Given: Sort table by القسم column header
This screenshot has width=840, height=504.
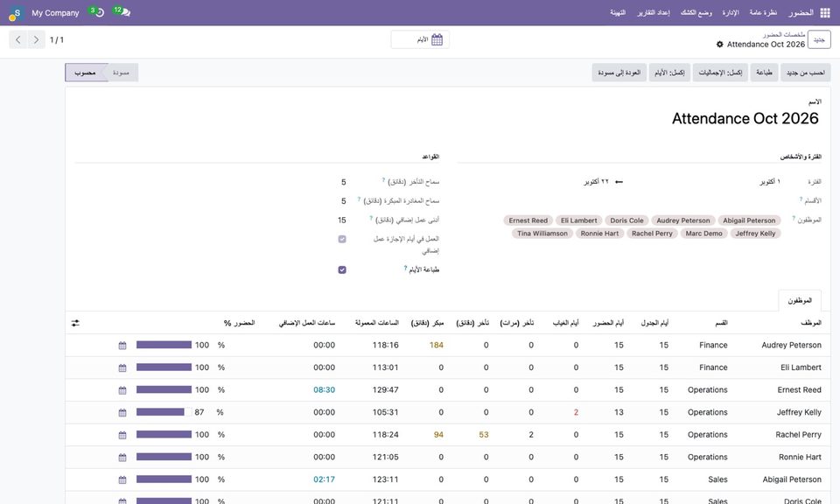Looking at the screenshot, I should (x=721, y=323).
